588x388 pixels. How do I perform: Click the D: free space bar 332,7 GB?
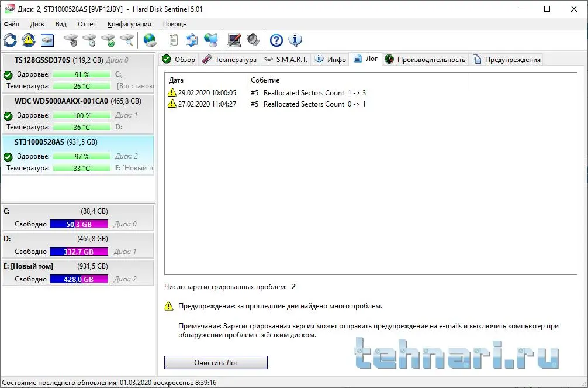pyautogui.click(x=79, y=252)
